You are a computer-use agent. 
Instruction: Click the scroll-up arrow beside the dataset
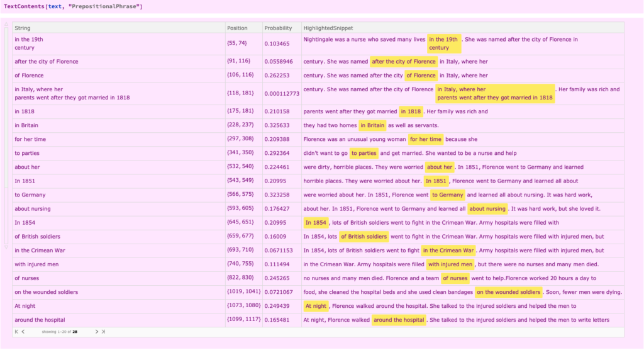tap(6, 25)
